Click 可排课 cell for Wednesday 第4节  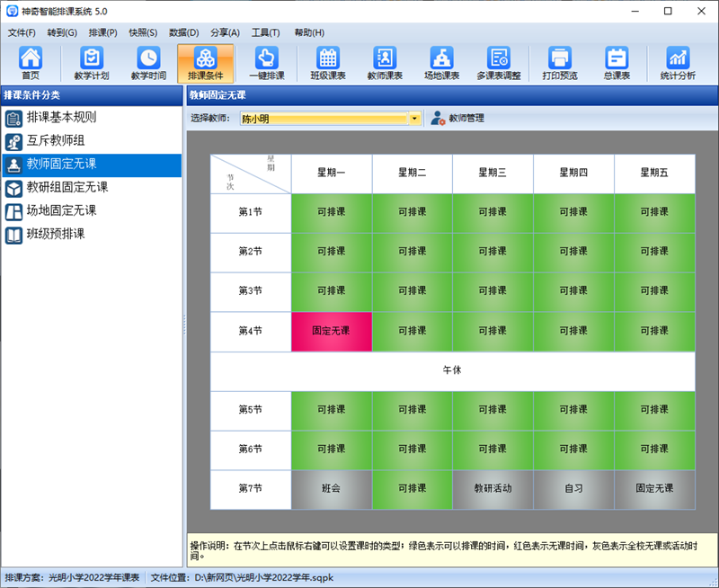click(x=493, y=332)
